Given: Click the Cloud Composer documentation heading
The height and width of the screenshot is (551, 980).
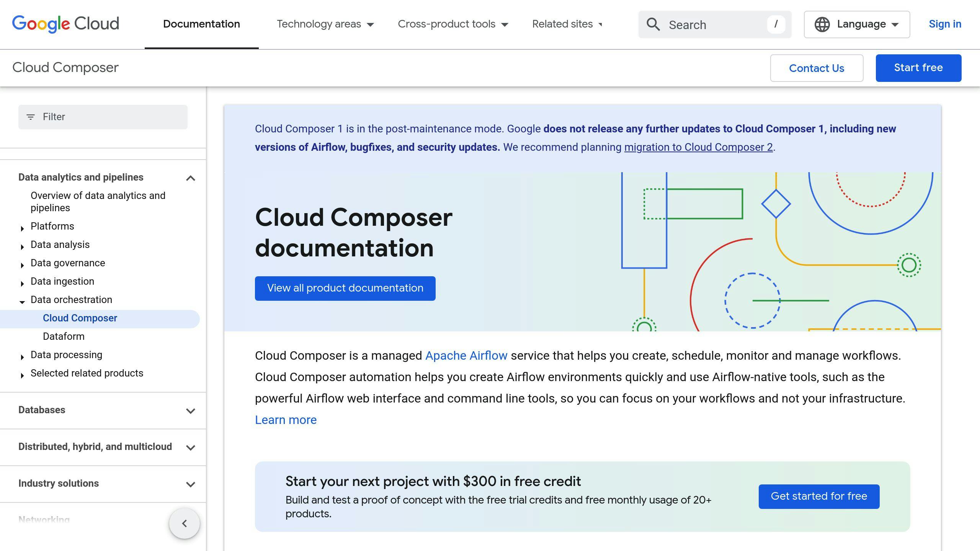Looking at the screenshot, I should pos(354,233).
